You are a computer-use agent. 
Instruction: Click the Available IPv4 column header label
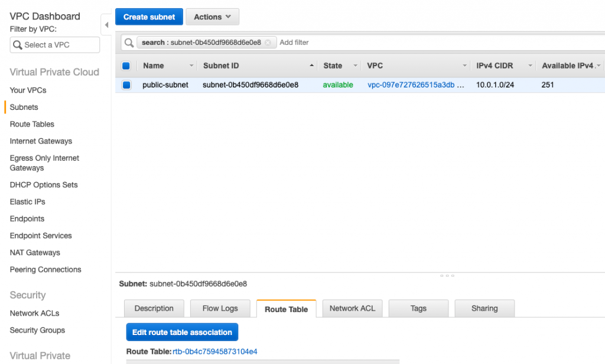(568, 66)
